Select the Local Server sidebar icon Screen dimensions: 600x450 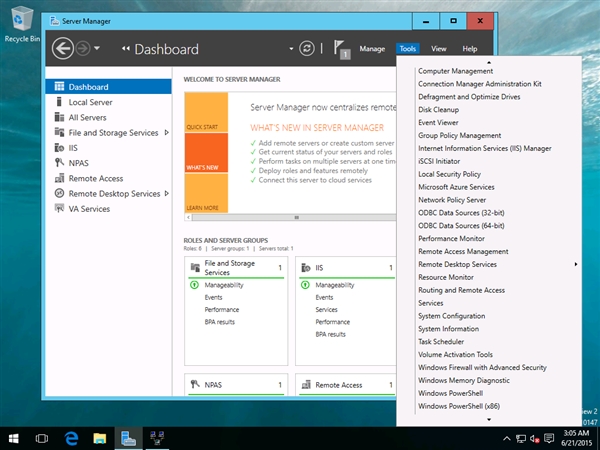point(59,102)
